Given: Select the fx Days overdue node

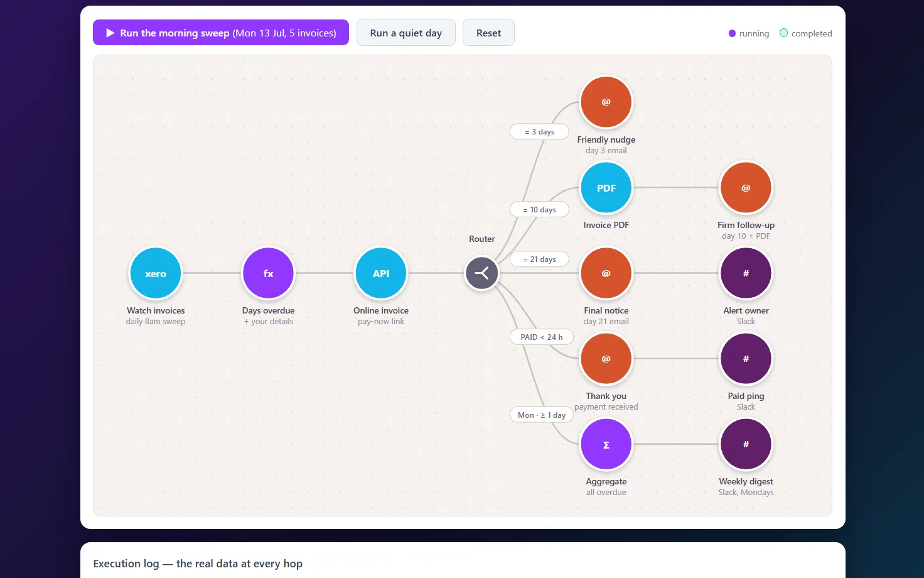Looking at the screenshot, I should coord(268,273).
